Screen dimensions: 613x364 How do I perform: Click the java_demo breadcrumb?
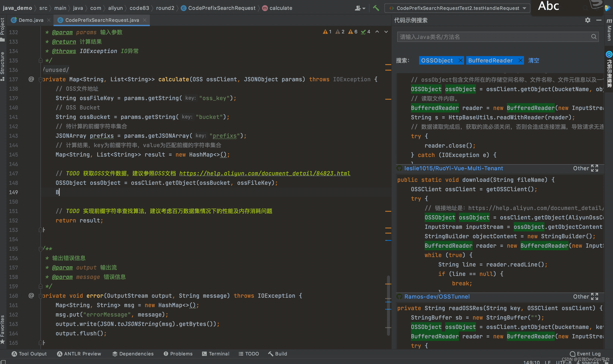click(x=17, y=8)
